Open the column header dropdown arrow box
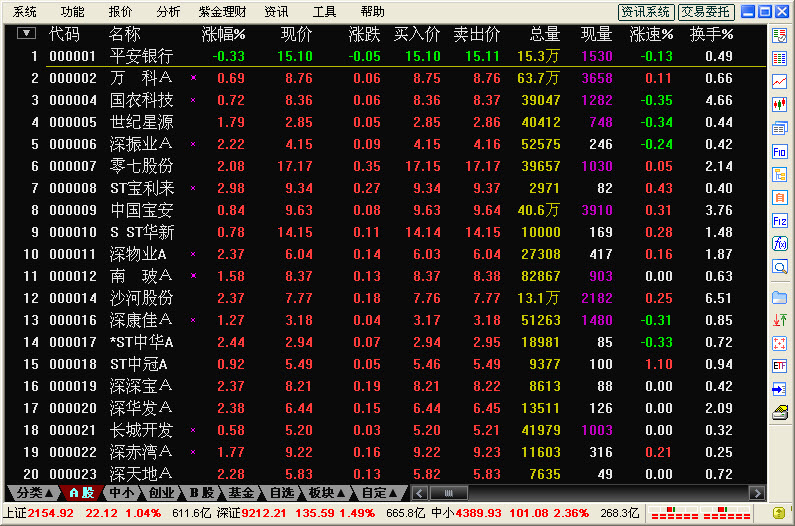Screen dimensions: 795x526 click(x=26, y=33)
